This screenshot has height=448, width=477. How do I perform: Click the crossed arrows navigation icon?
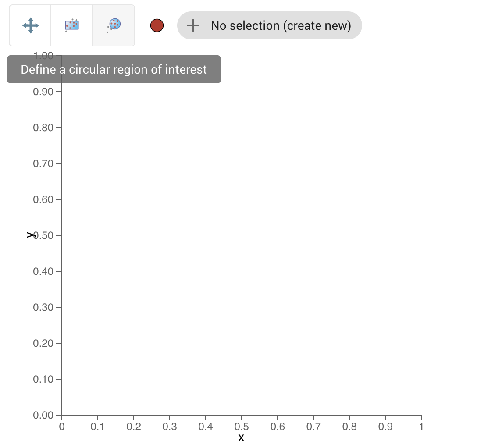(29, 25)
